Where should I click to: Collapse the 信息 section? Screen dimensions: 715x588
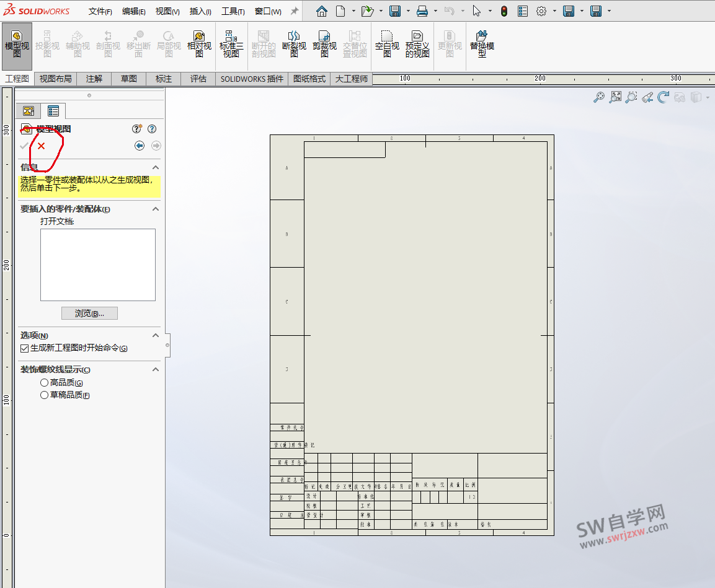[x=156, y=167]
